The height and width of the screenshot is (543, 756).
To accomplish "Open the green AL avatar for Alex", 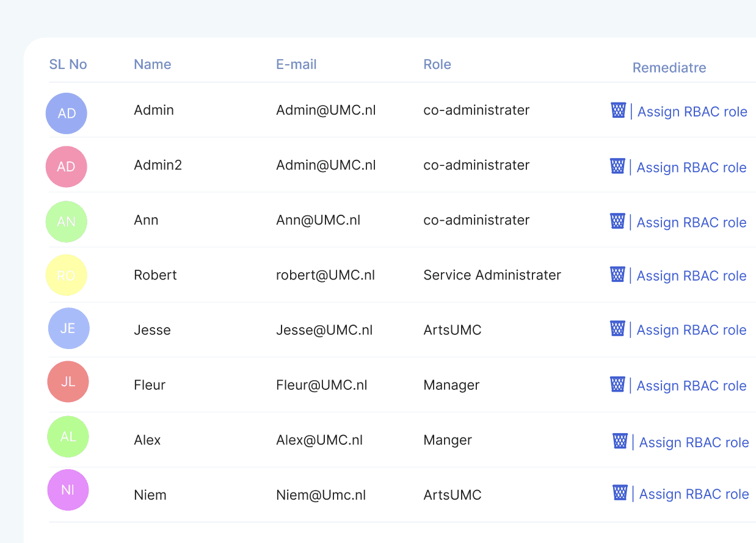I will 68,437.
